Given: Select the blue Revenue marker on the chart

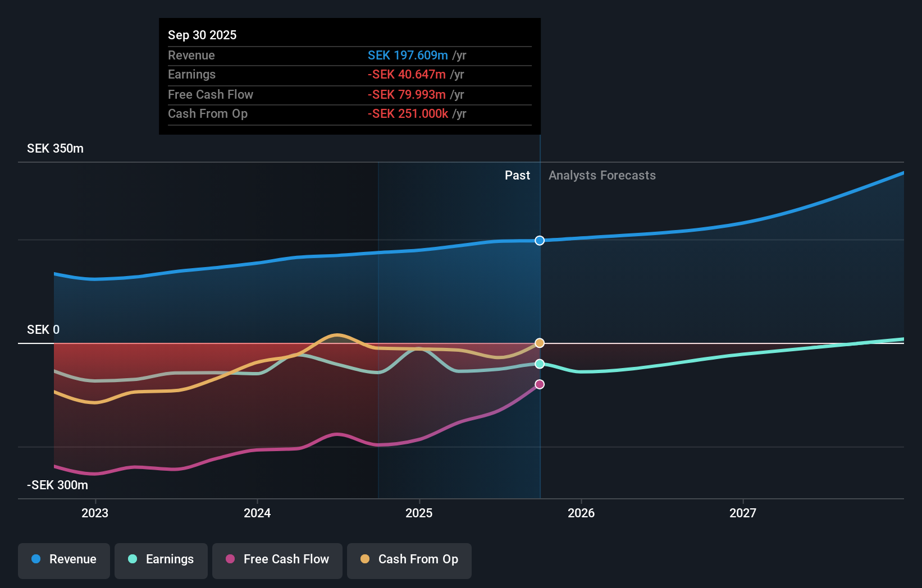Looking at the screenshot, I should pos(539,241).
